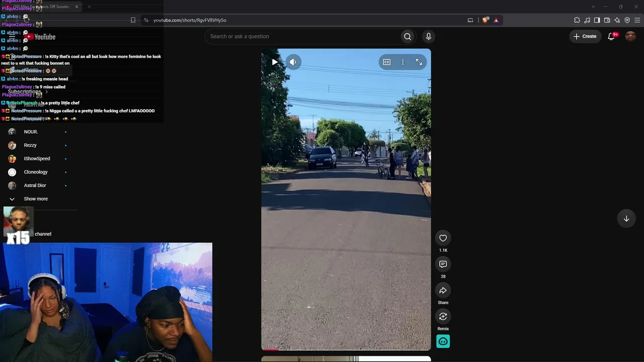Like this Short with the heart icon

pos(443,238)
